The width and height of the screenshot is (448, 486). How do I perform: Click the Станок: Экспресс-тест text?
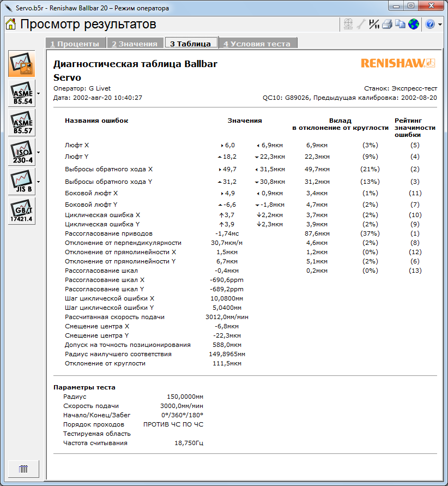[401, 88]
